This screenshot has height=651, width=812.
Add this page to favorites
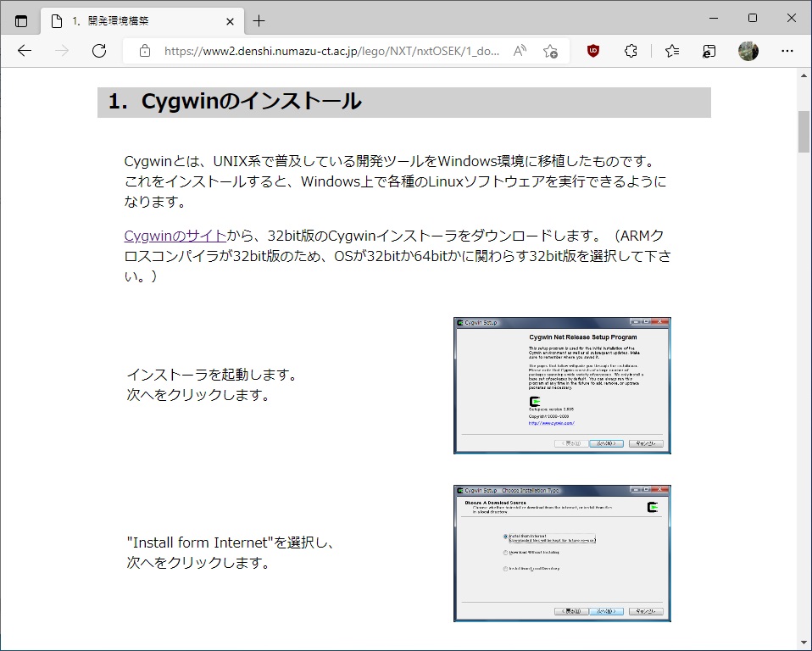tap(550, 51)
